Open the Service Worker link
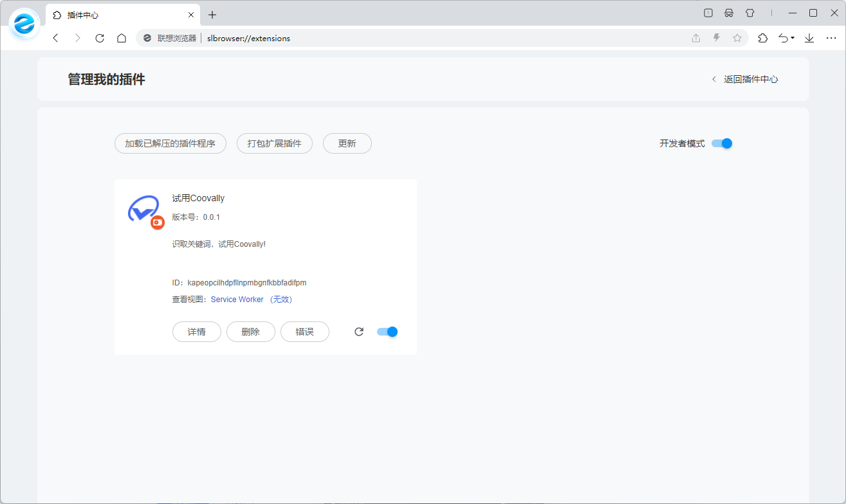This screenshot has height=504, width=846. tap(237, 300)
